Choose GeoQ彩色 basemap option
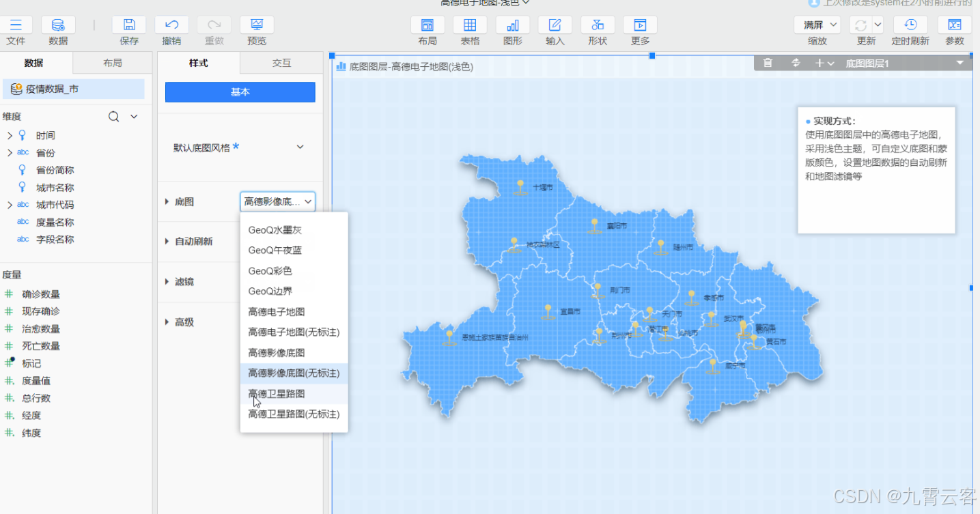Viewport: 980px width, 514px height. point(294,271)
